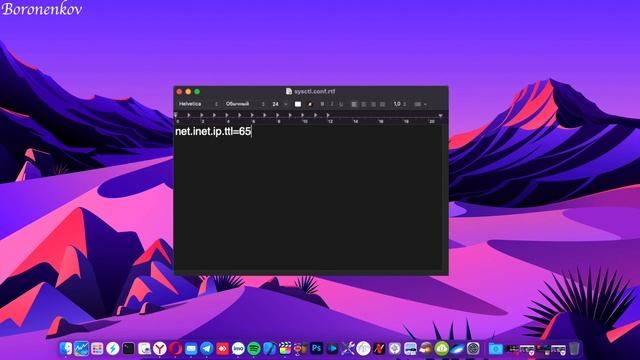Image resolution: width=640 pixels, height=360 pixels.
Task: Open Spotify from the dock
Action: pos(254,349)
